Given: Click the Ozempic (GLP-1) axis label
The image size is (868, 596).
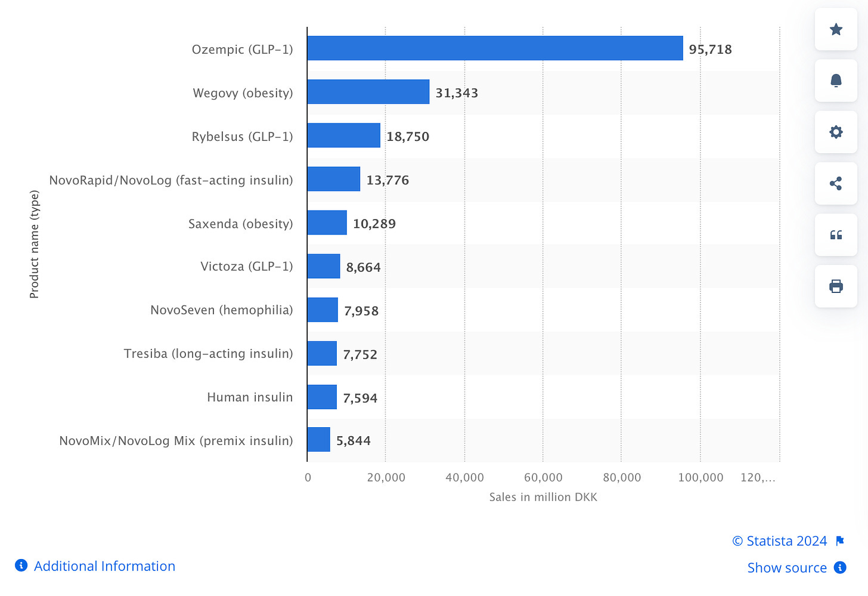Looking at the screenshot, I should (242, 50).
